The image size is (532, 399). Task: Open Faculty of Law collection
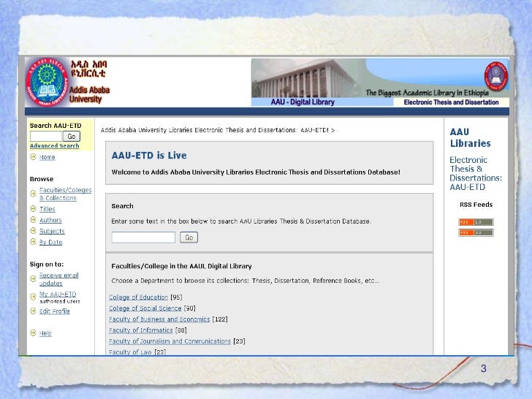click(x=130, y=351)
